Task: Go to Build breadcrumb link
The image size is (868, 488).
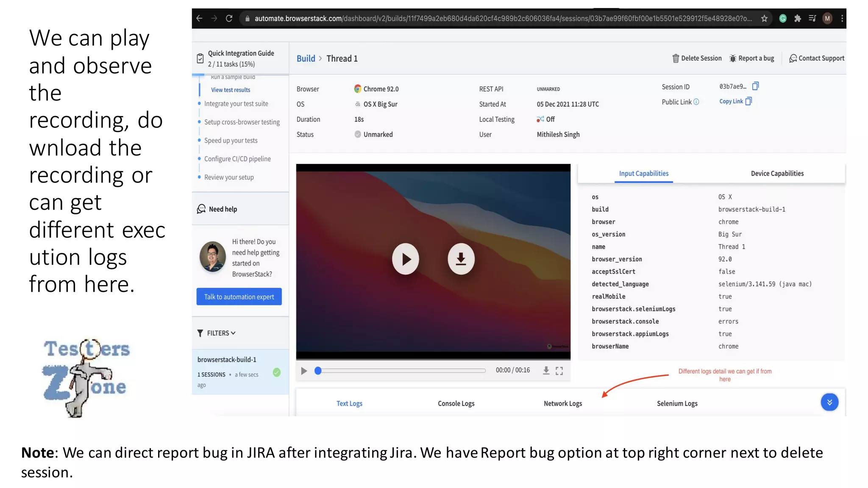Action: coord(306,58)
